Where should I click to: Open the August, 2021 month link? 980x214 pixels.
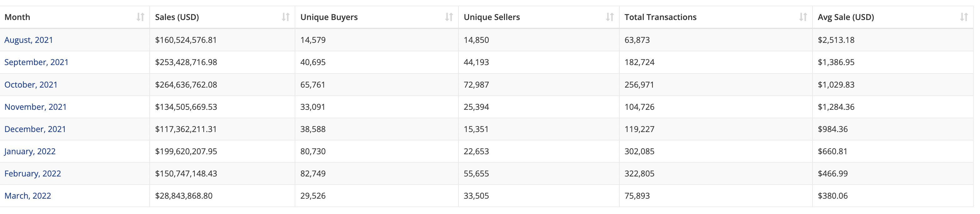click(28, 40)
